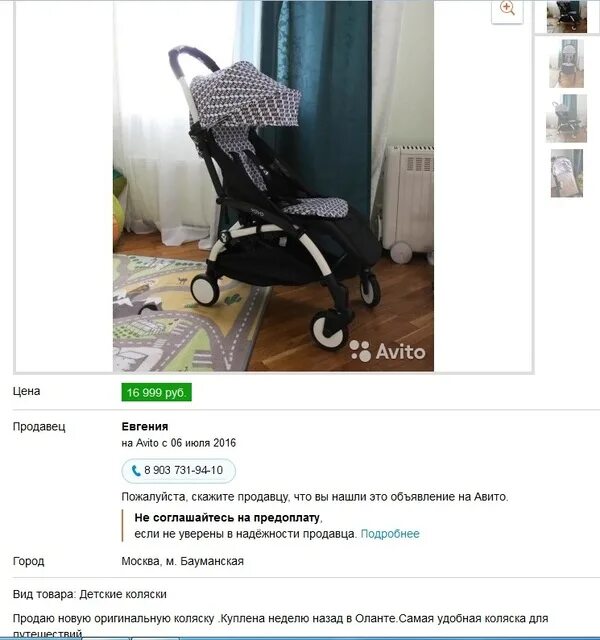Click the 'Не соглашайтесь на предоплату' warning
600x640 pixels.
coord(227,518)
